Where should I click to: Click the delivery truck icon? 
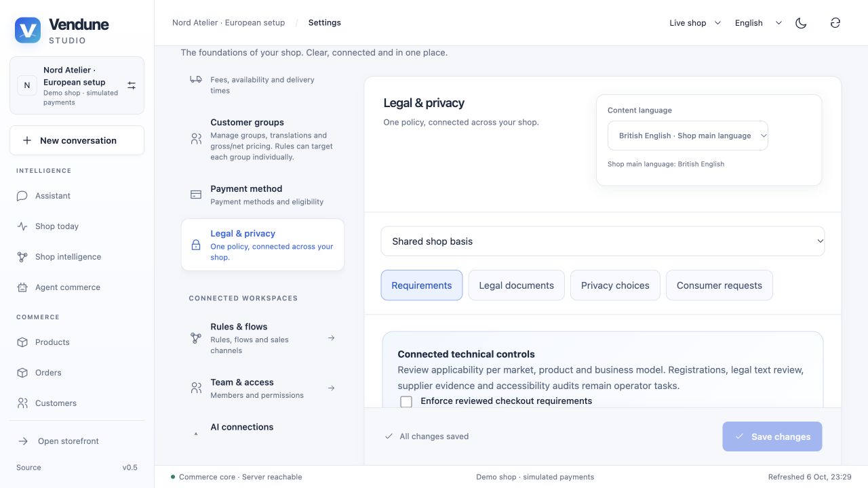196,79
